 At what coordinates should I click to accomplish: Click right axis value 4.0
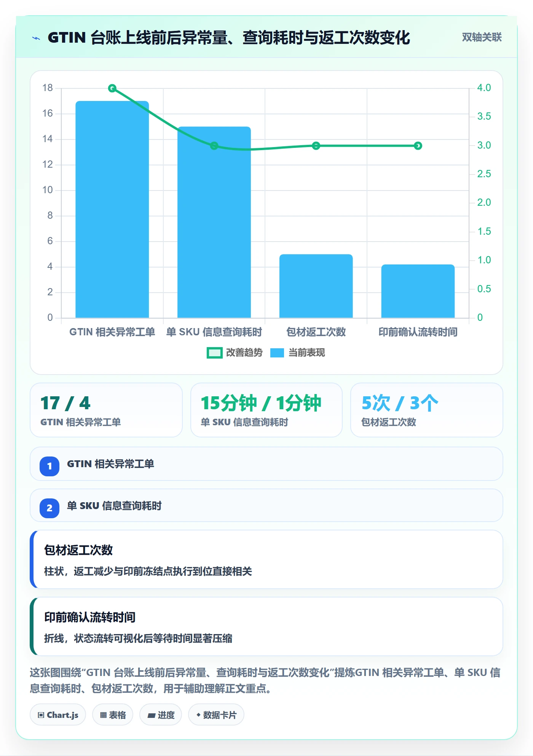pos(484,88)
